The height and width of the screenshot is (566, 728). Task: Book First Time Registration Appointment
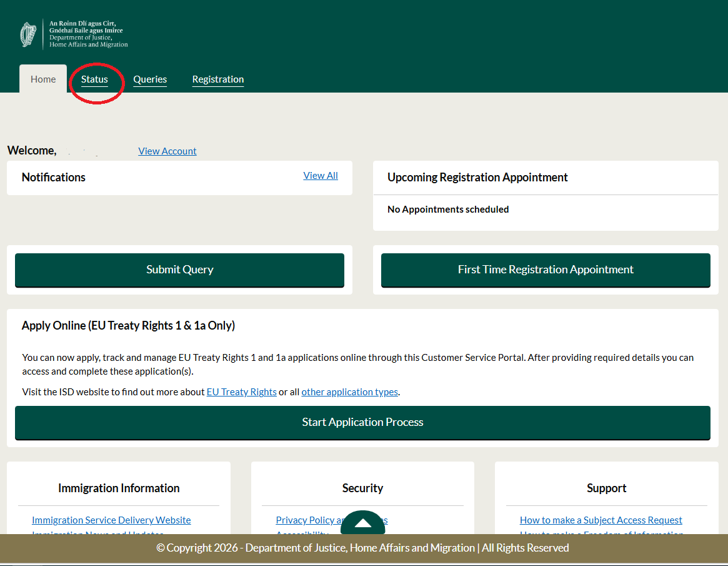[546, 270]
